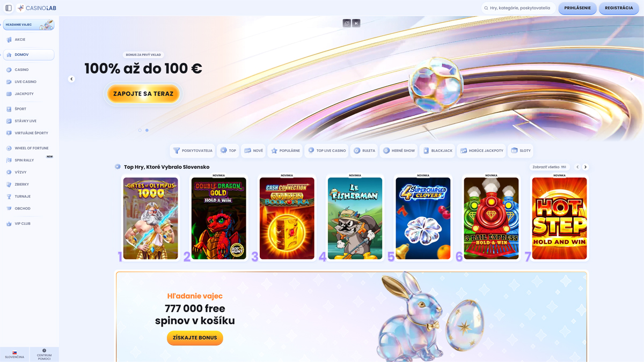644x362 pixels.
Task: Open the Le Fisherman game thumbnail
Action: 355,218
